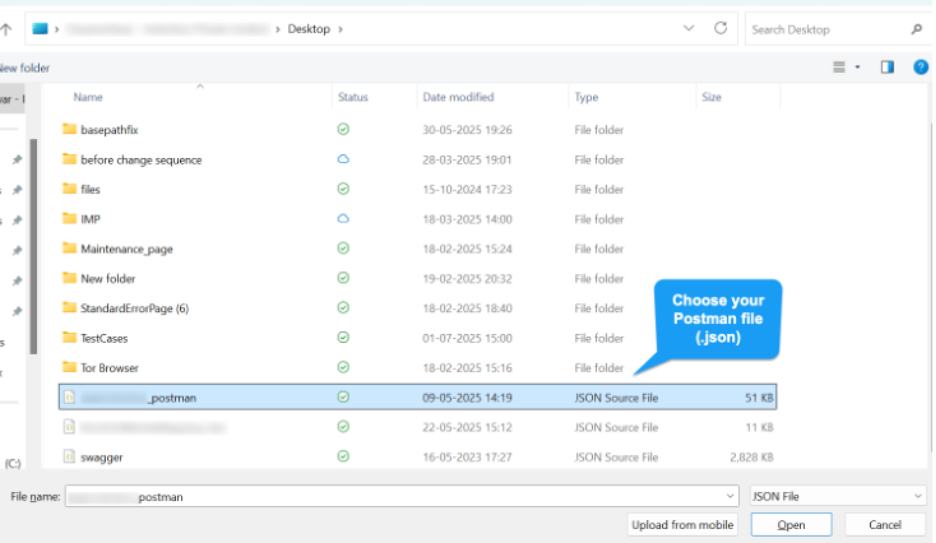Open the view options dropdown arrow
Image resolution: width=936 pixels, height=543 pixels.
857,67
